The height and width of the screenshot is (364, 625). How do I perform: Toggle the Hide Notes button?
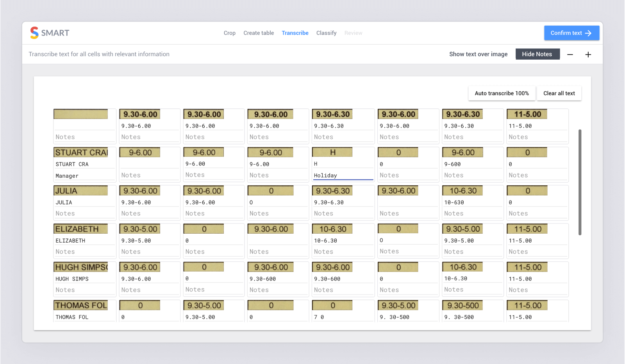(537, 54)
